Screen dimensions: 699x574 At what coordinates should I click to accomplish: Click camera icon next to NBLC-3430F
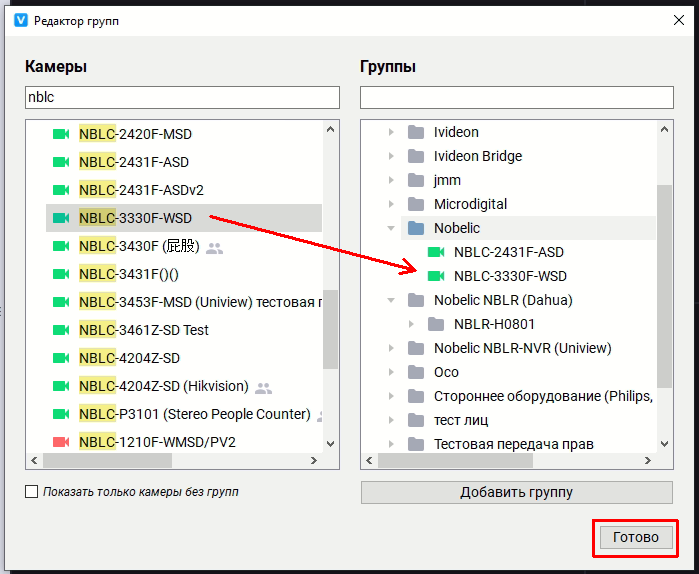(x=61, y=246)
